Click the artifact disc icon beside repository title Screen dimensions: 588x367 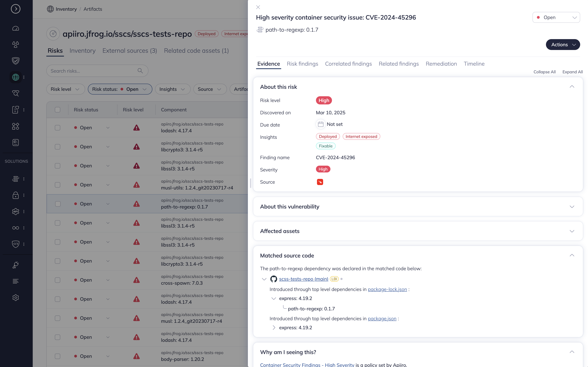tap(53, 34)
